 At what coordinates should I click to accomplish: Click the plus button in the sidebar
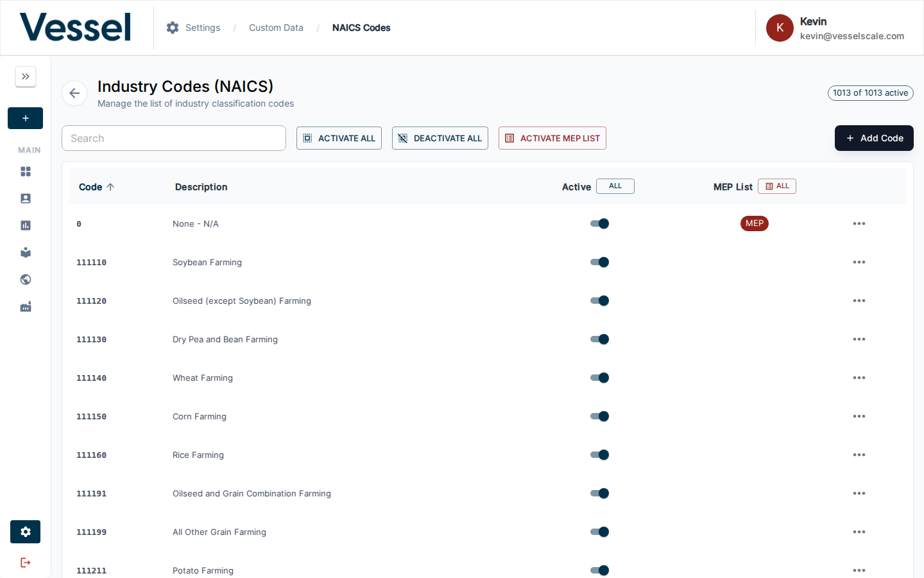pyautogui.click(x=26, y=118)
